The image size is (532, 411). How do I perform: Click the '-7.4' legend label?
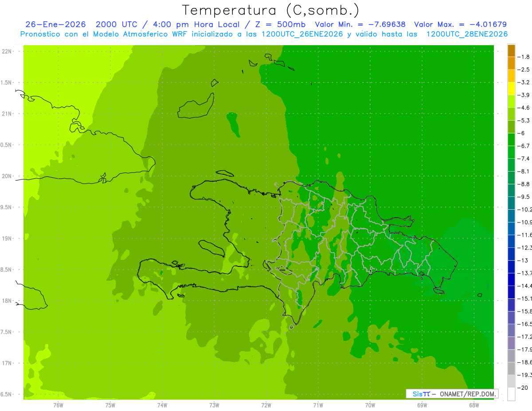pyautogui.click(x=524, y=158)
